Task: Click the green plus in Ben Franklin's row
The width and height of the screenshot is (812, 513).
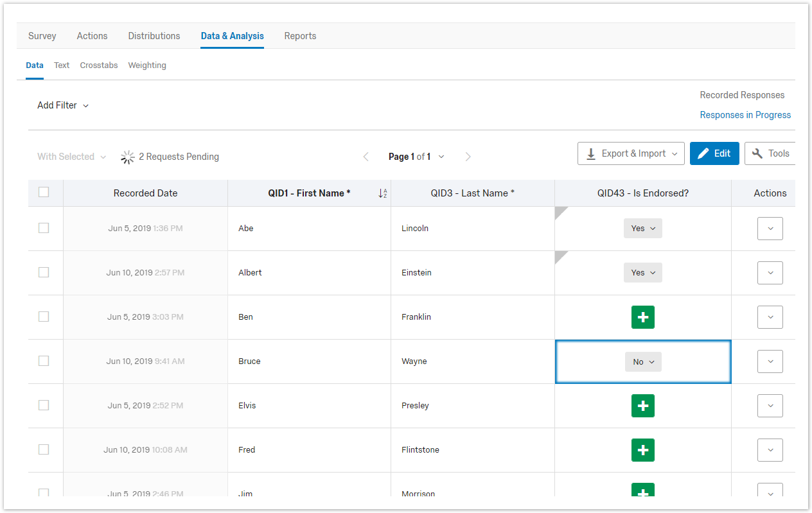Action: pos(642,317)
